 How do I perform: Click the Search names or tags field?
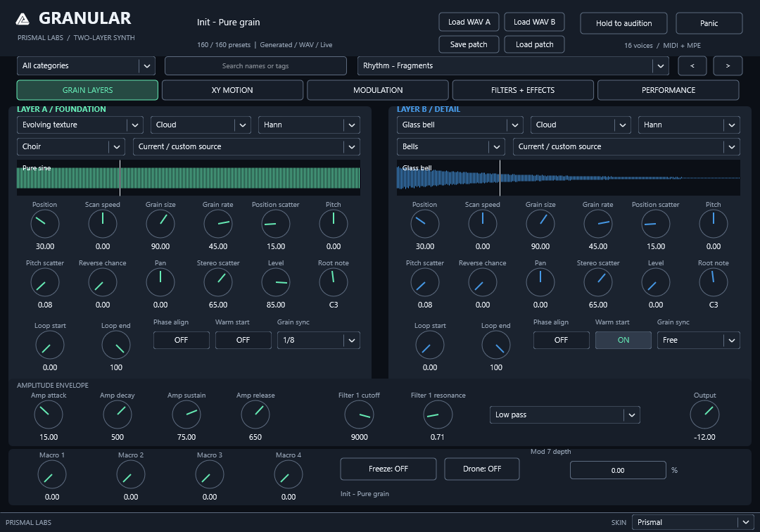[255, 66]
